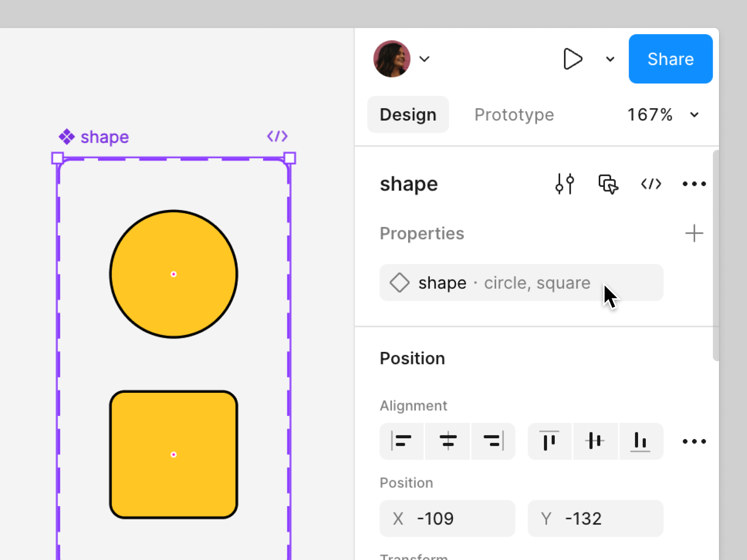
Task: Align left in Alignment section
Action: pos(402,441)
